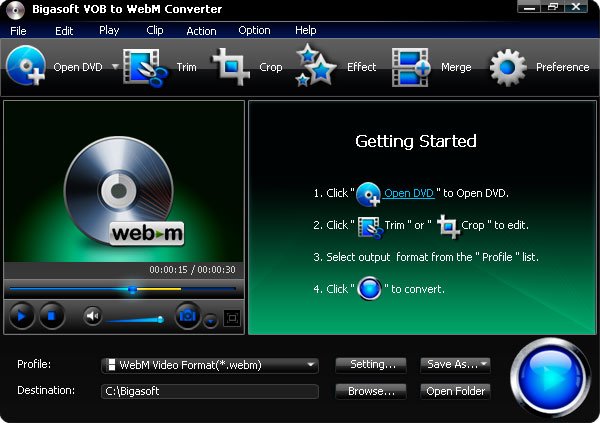600x423 pixels.
Task: Mute audio with the speaker icon
Action: click(x=92, y=316)
